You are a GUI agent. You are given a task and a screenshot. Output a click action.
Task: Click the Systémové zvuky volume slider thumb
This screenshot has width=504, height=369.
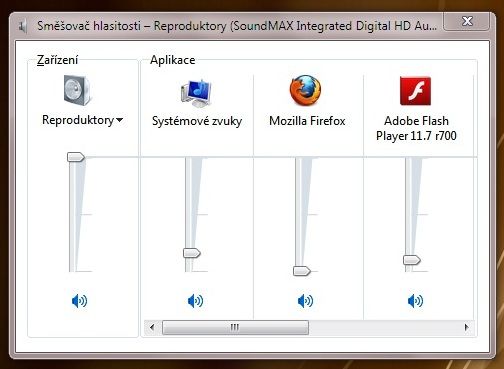point(192,253)
